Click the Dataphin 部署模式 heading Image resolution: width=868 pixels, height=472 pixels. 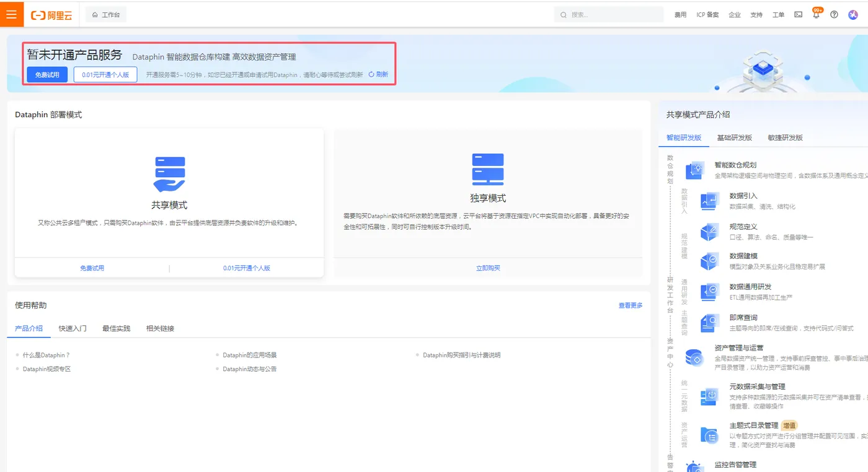point(48,115)
